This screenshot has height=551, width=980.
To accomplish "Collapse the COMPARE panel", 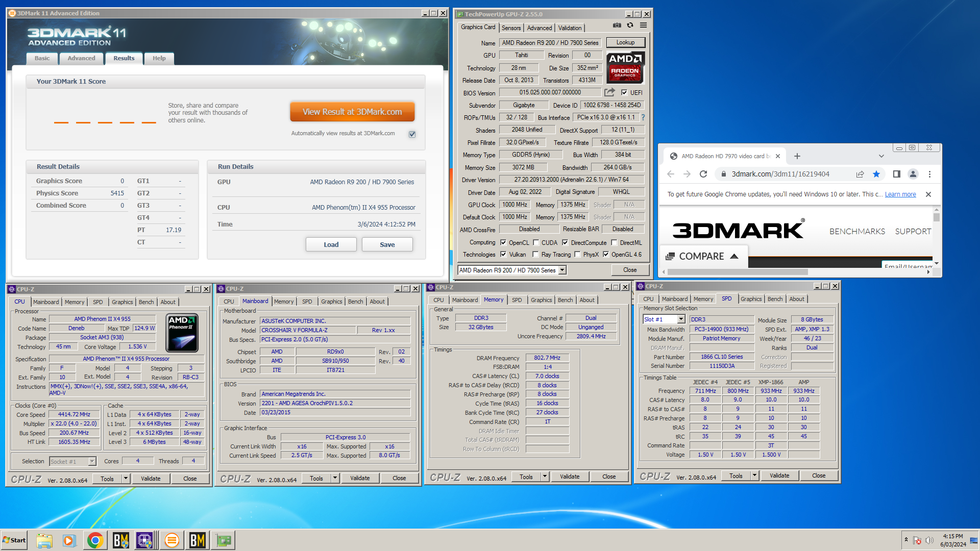I will pyautogui.click(x=734, y=256).
